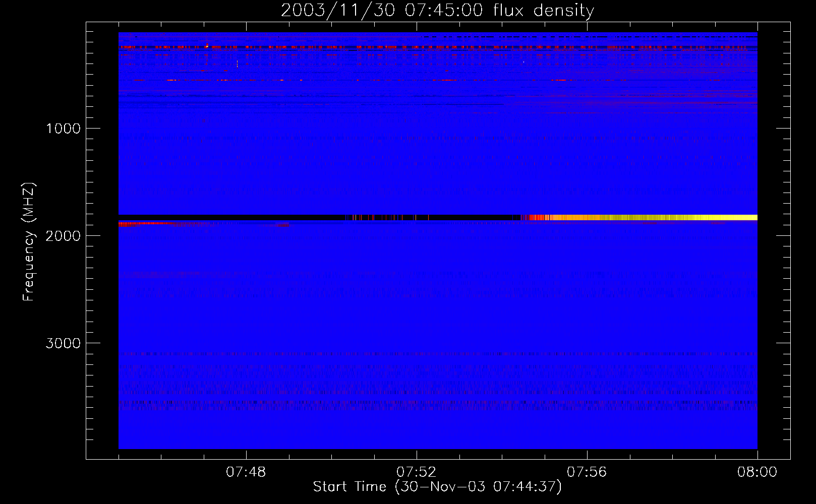This screenshot has width=816, height=504.
Task: Select the '3000' frequency axis label
Action: 63,343
